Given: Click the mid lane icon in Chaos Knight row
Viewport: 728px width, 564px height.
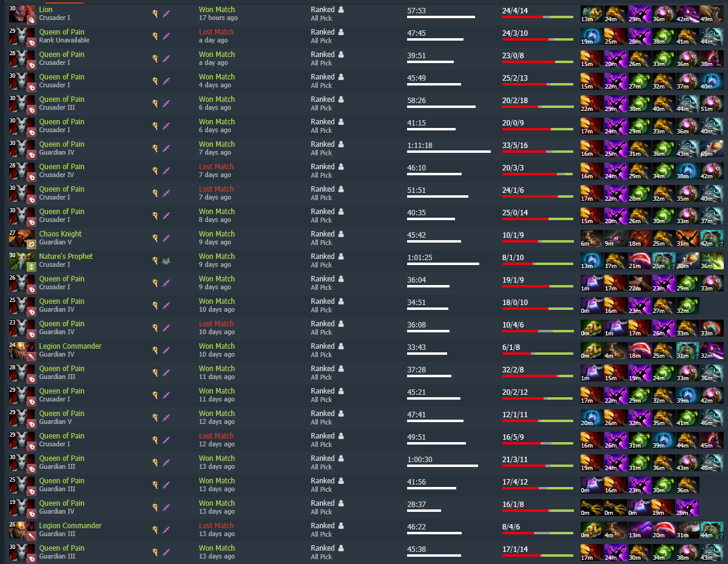Looking at the screenshot, I should click(x=166, y=238).
